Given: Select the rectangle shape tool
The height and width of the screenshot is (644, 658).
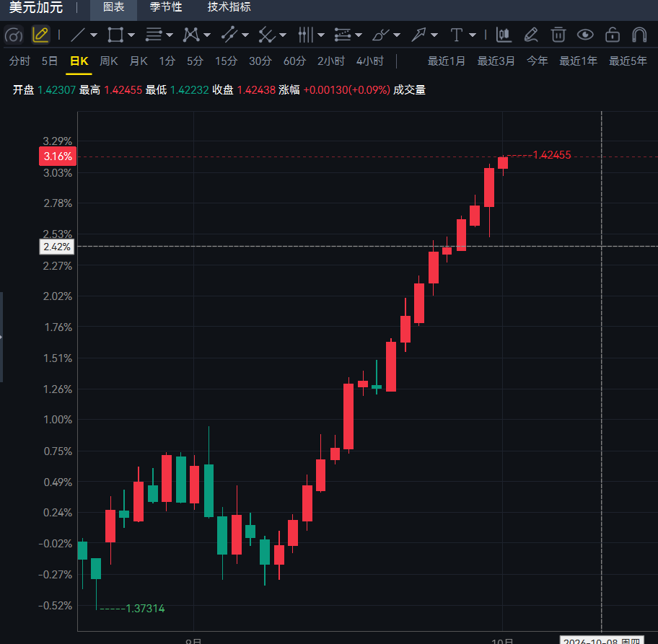Looking at the screenshot, I should coord(115,35).
